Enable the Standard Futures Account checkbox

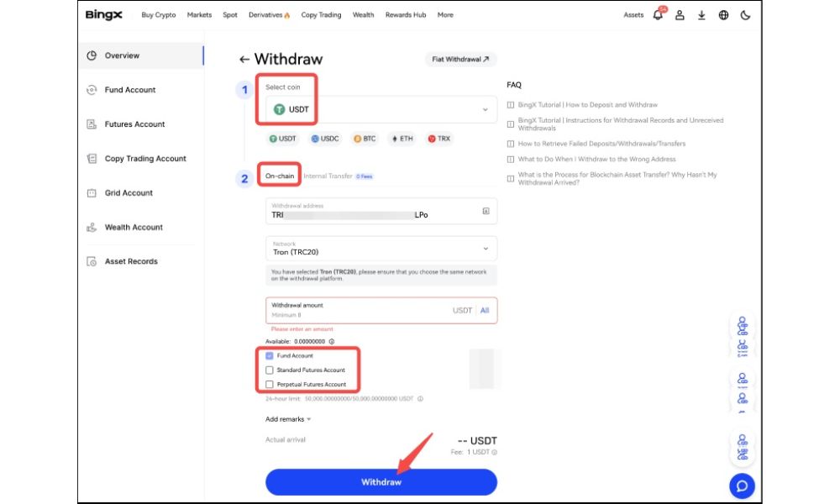click(x=269, y=370)
